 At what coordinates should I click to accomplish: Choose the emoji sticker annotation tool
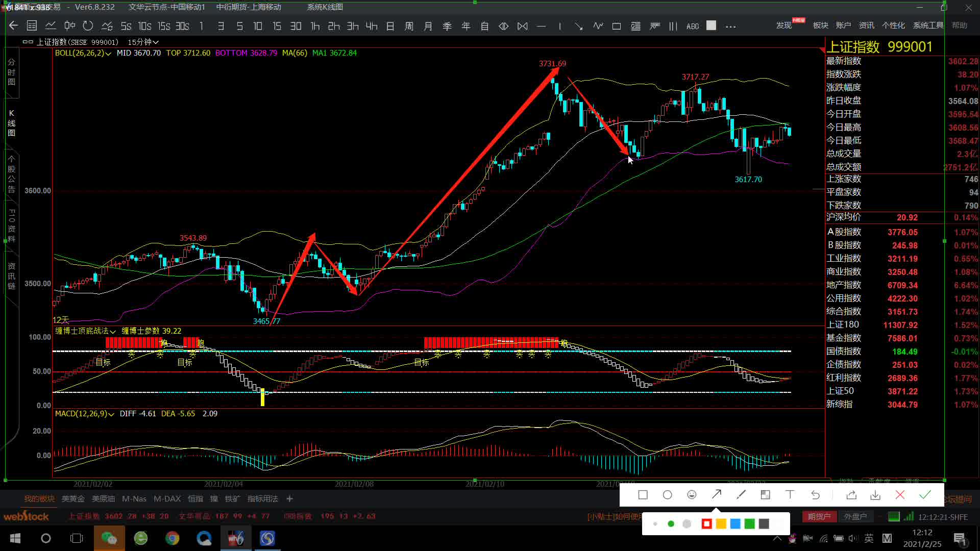pyautogui.click(x=692, y=494)
